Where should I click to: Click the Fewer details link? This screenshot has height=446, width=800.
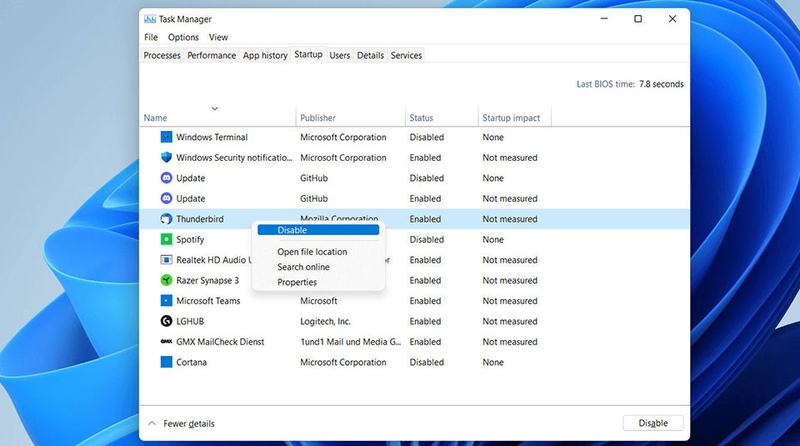(188, 424)
